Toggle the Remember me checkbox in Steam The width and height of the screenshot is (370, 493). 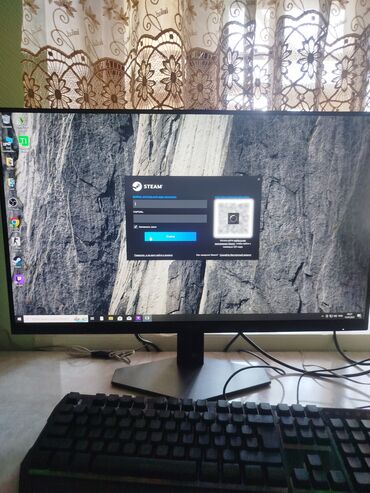click(136, 227)
